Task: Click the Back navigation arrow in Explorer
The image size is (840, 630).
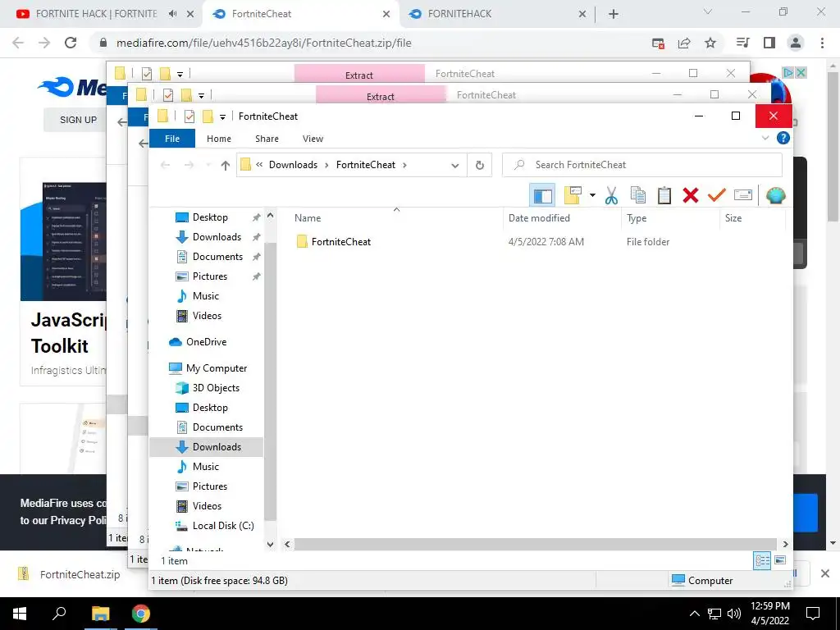Action: [166, 165]
